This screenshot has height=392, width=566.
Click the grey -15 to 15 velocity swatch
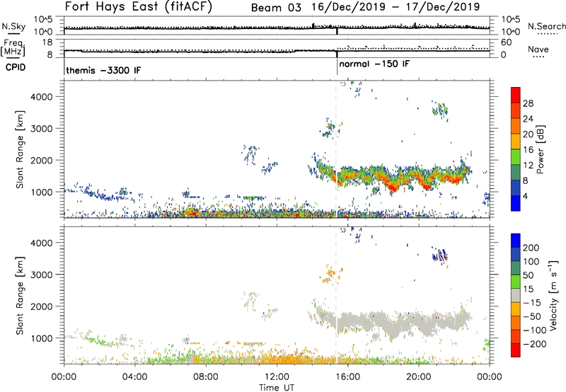pyautogui.click(x=516, y=296)
